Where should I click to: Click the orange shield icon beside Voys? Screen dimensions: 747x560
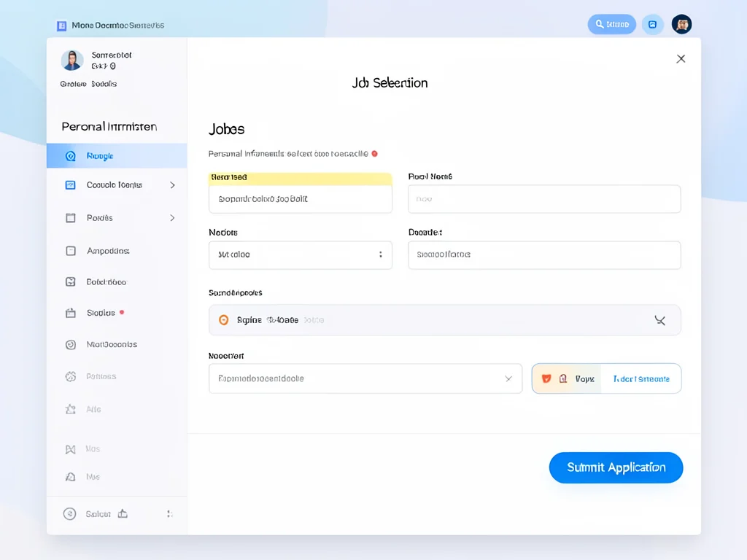pyautogui.click(x=546, y=378)
